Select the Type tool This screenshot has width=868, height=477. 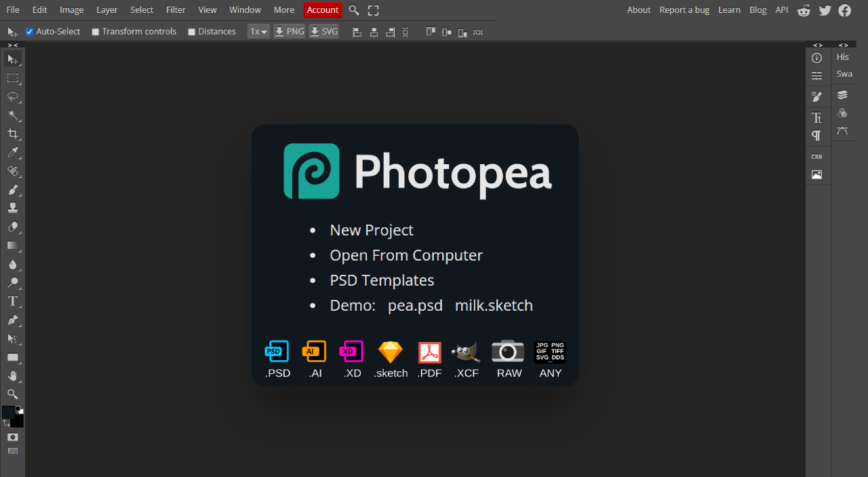[x=12, y=301]
